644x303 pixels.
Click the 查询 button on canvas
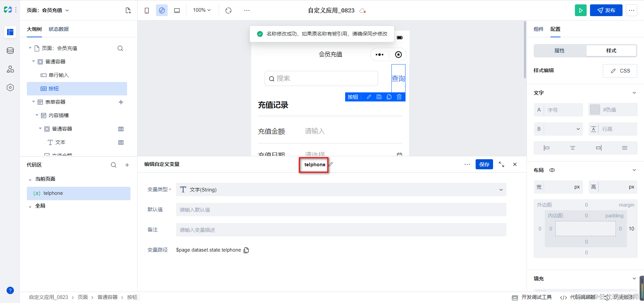pos(398,78)
